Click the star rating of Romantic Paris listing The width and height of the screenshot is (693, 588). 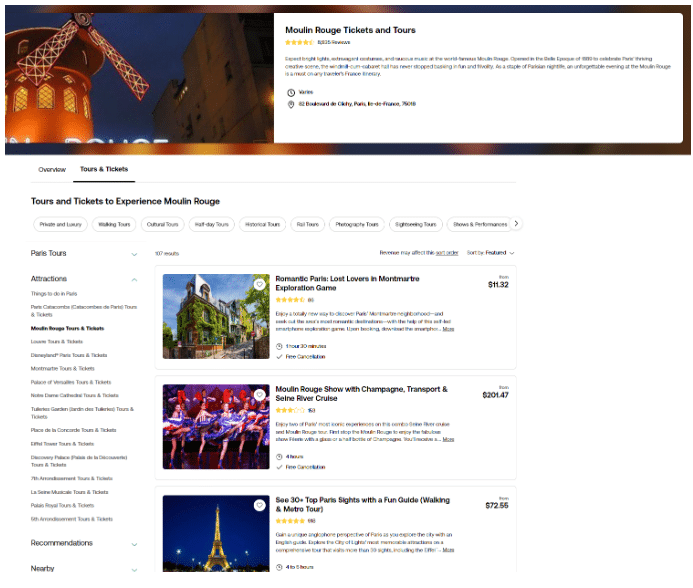click(290, 300)
